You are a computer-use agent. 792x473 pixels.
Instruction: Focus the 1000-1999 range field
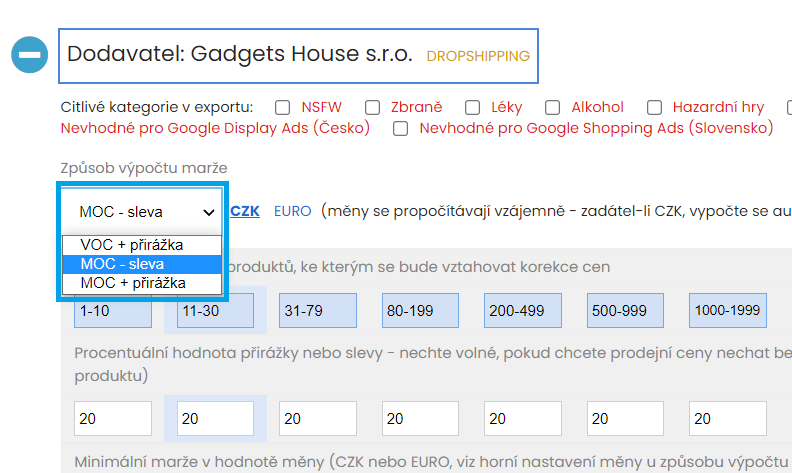(727, 311)
